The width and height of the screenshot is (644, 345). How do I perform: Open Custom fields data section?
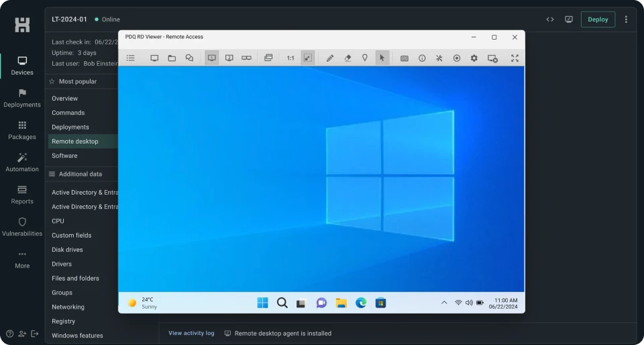pos(72,236)
